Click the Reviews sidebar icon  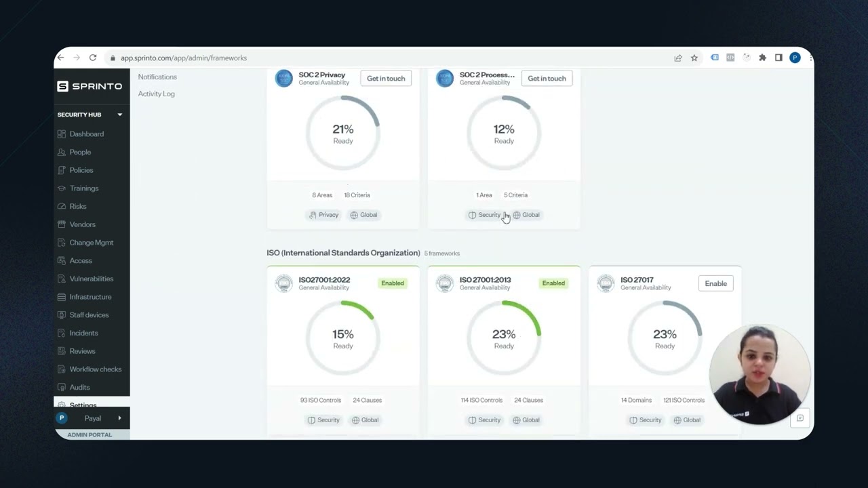[62, 351]
